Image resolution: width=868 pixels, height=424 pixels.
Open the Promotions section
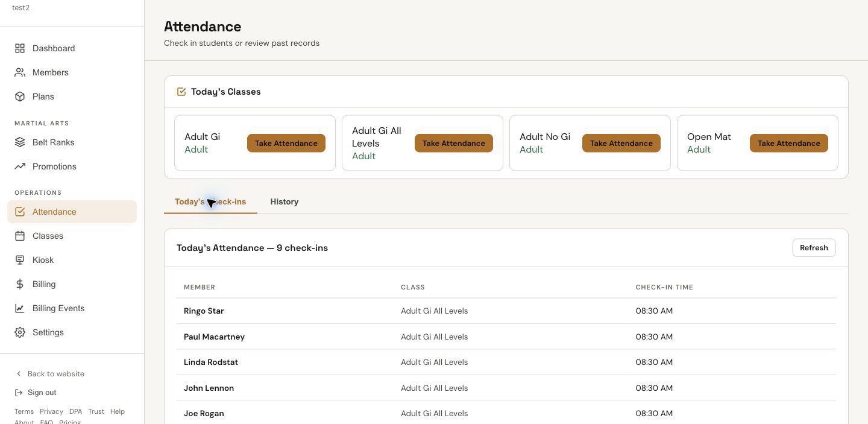pos(72,166)
